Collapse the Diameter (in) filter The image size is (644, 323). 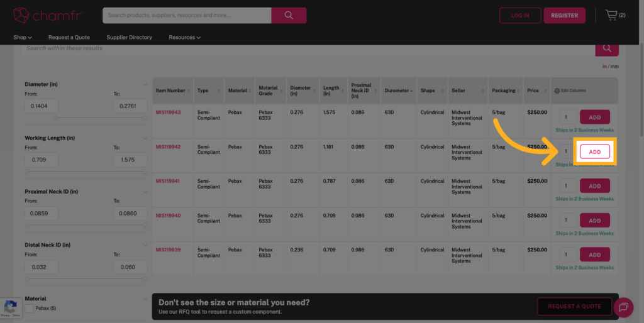[x=145, y=85]
